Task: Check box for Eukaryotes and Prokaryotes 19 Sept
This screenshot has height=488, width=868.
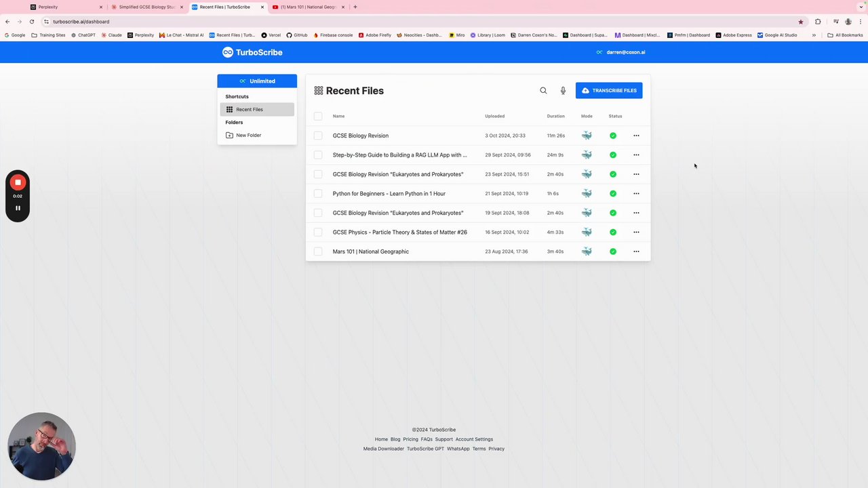Action: (x=318, y=213)
